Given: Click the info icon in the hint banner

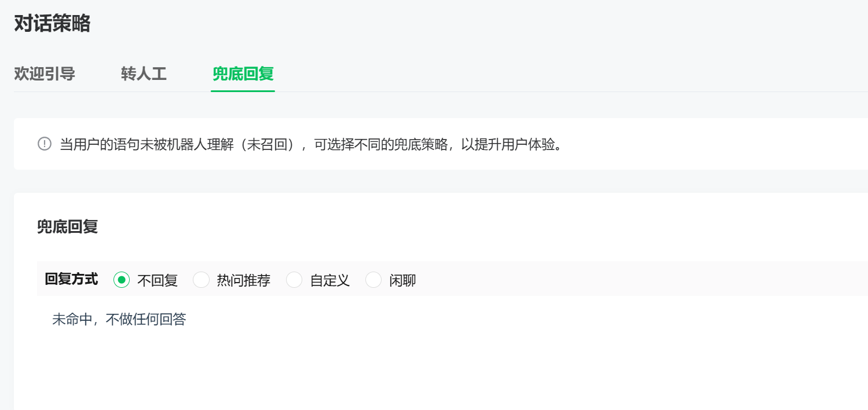Looking at the screenshot, I should click(45, 144).
